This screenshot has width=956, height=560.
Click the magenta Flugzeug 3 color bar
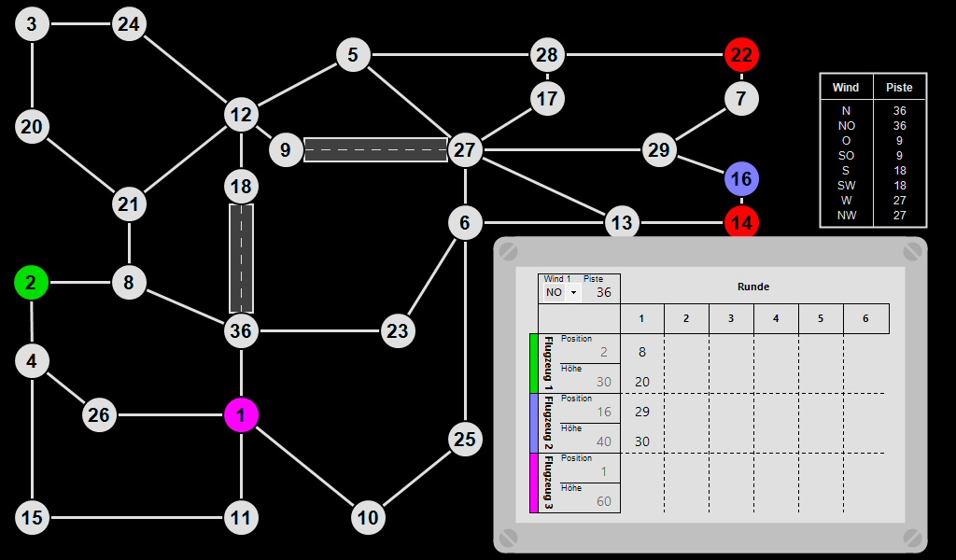coord(534,483)
